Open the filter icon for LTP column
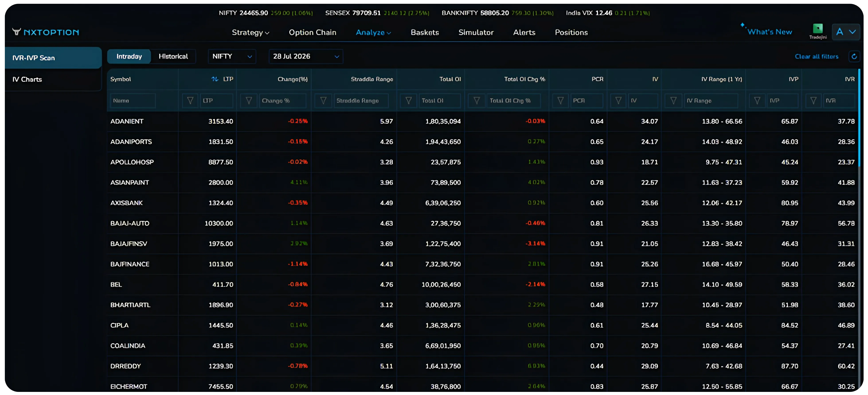This screenshot has width=868, height=395. (x=190, y=101)
